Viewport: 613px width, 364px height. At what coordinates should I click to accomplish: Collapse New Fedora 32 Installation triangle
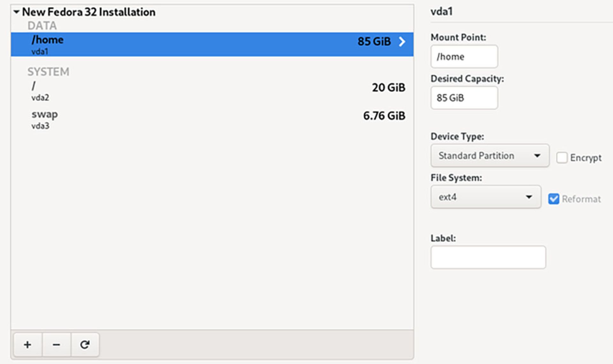point(16,12)
